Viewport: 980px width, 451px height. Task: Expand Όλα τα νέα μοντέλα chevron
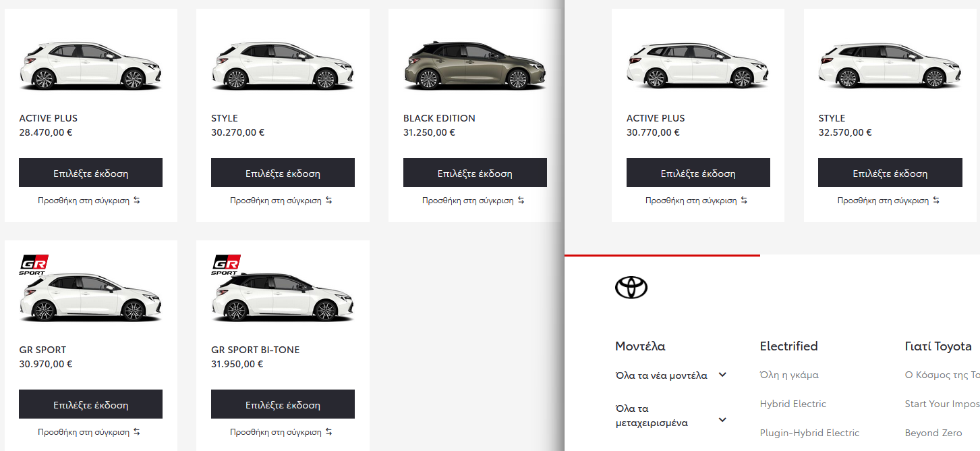tap(722, 375)
